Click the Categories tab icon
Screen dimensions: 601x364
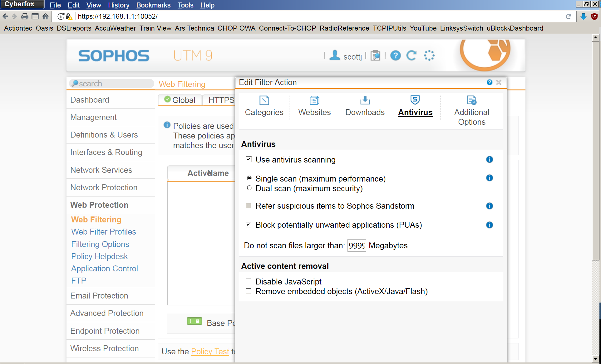coord(264,100)
